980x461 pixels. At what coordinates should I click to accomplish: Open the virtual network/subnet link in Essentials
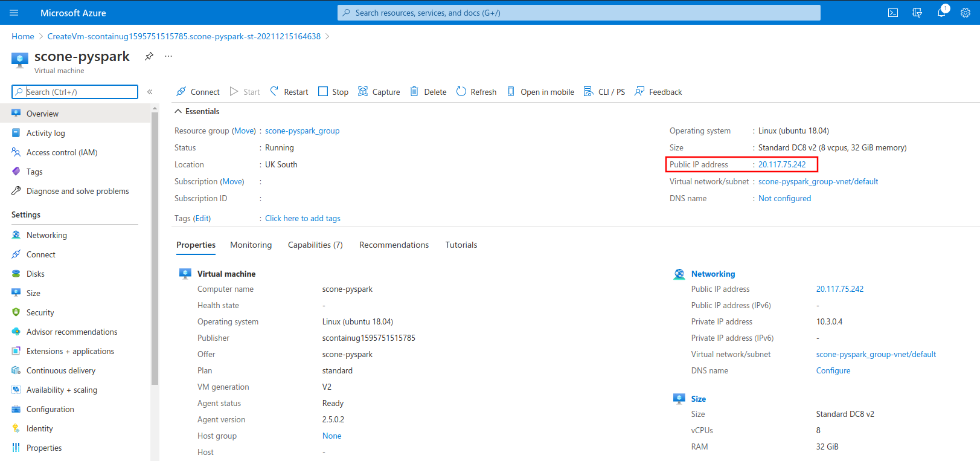tap(818, 181)
